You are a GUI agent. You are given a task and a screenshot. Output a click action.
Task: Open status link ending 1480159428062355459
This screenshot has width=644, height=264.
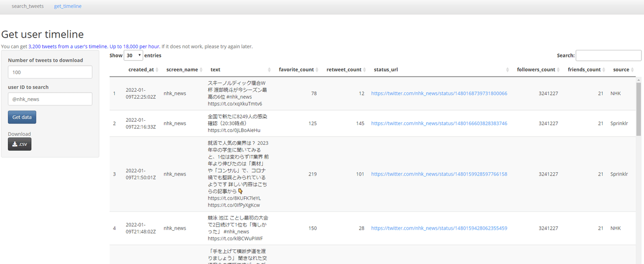click(x=439, y=228)
